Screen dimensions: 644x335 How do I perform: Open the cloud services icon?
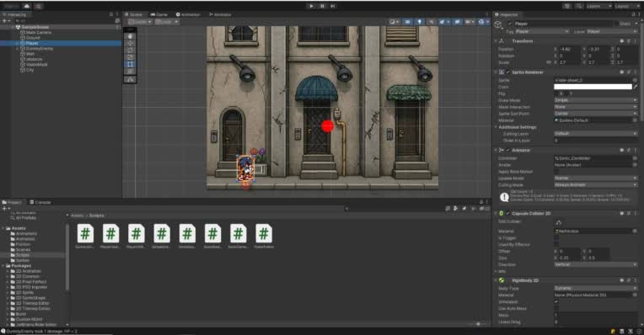[x=27, y=6]
